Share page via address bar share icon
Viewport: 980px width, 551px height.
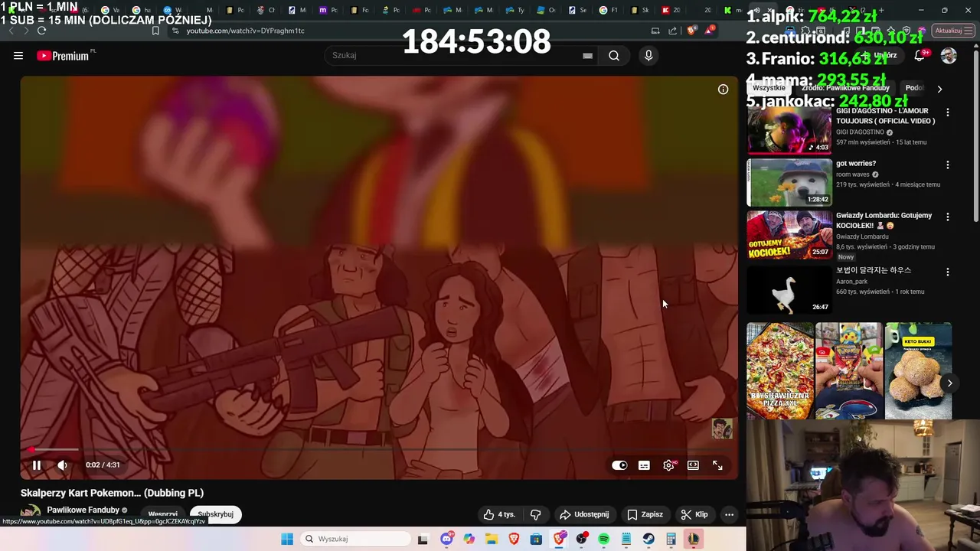(672, 31)
